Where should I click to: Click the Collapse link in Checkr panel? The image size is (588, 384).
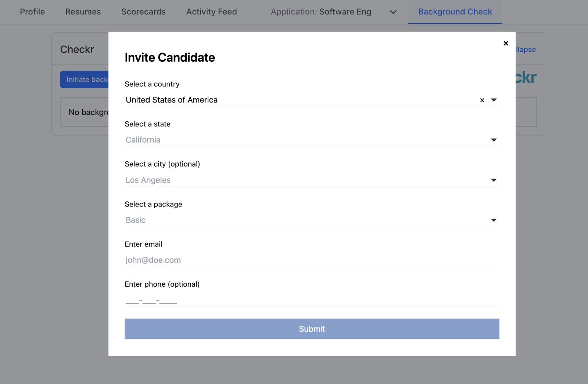[526, 50]
